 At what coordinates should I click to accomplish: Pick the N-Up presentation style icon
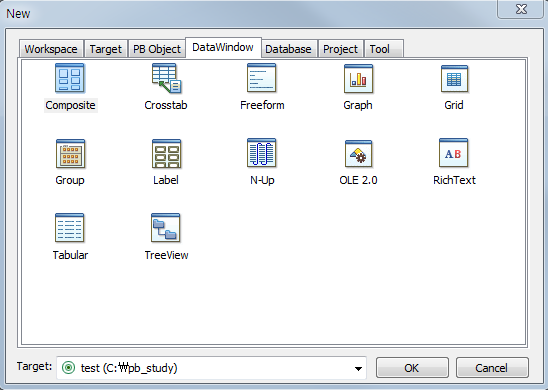262,153
